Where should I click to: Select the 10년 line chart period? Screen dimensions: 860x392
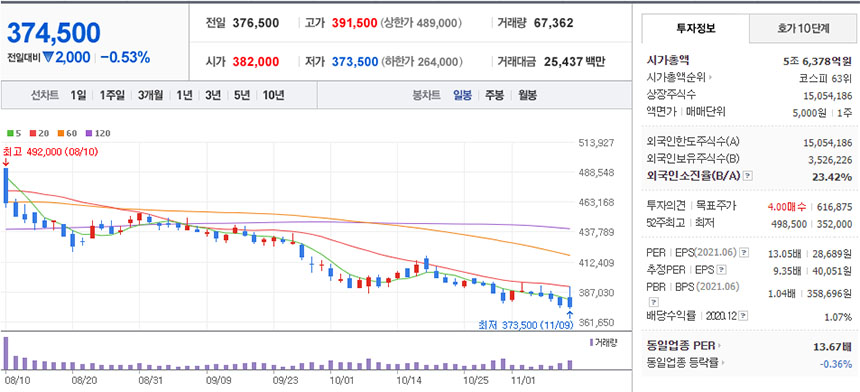pos(273,95)
